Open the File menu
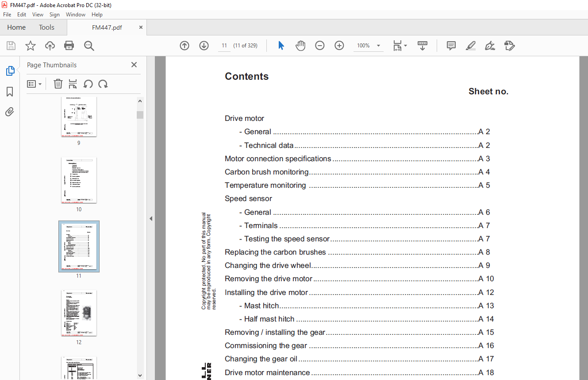 7,15
